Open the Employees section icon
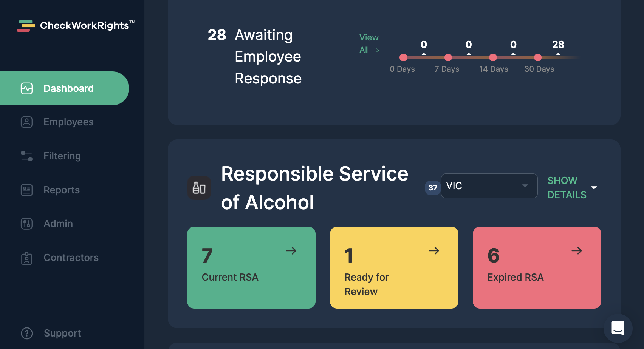Image resolution: width=644 pixels, height=349 pixels. 26,122
